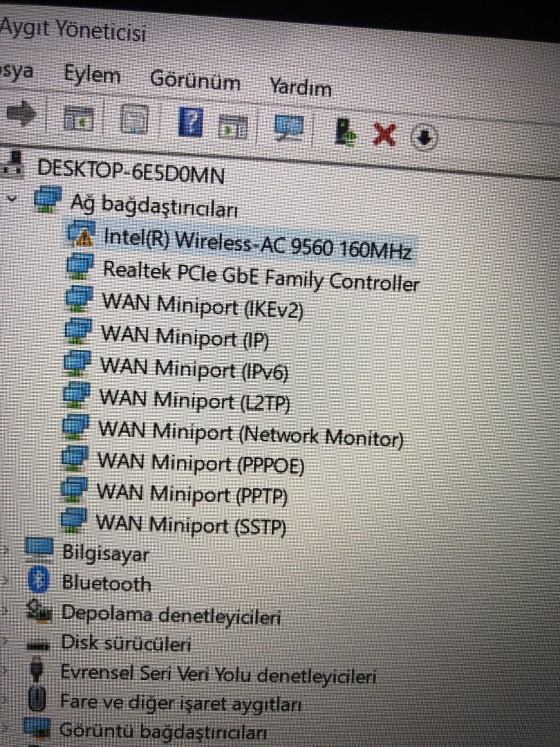The height and width of the screenshot is (747, 560).
Task: Click the forward arrow toolbar icon
Action: pos(21,115)
